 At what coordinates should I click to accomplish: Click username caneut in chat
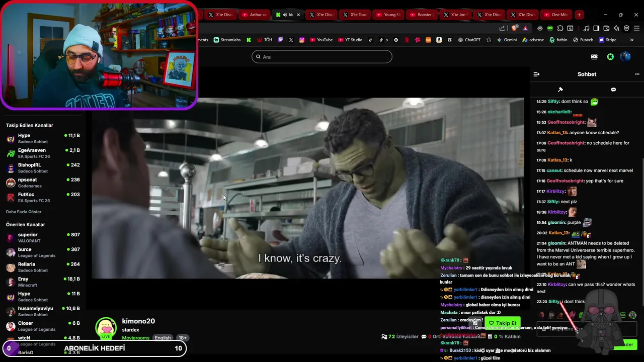(x=554, y=170)
